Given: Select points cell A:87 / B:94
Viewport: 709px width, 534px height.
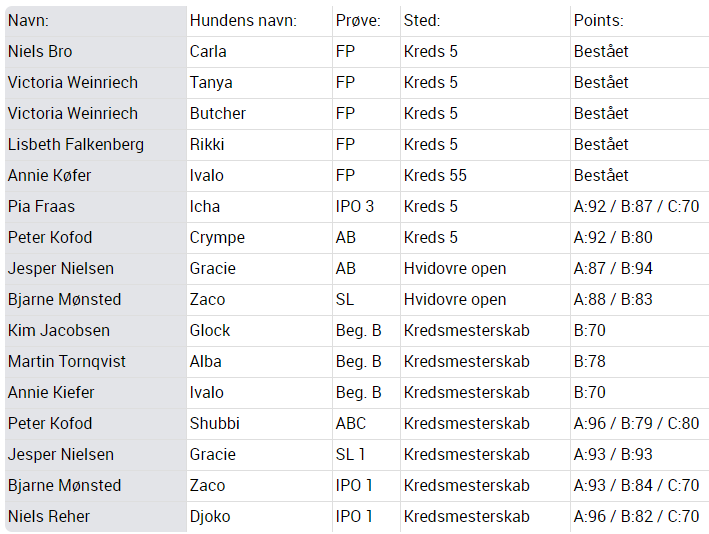Looking at the screenshot, I should pos(640,269).
